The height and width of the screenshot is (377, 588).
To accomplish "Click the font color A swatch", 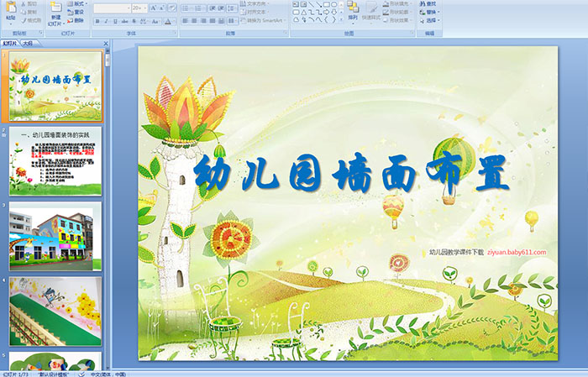I will (168, 21).
